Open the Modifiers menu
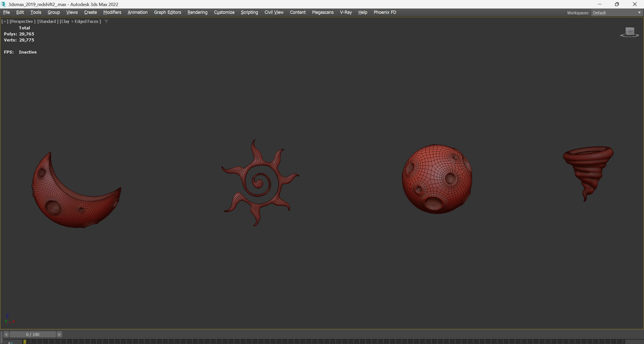The height and width of the screenshot is (344, 644). 112,12
